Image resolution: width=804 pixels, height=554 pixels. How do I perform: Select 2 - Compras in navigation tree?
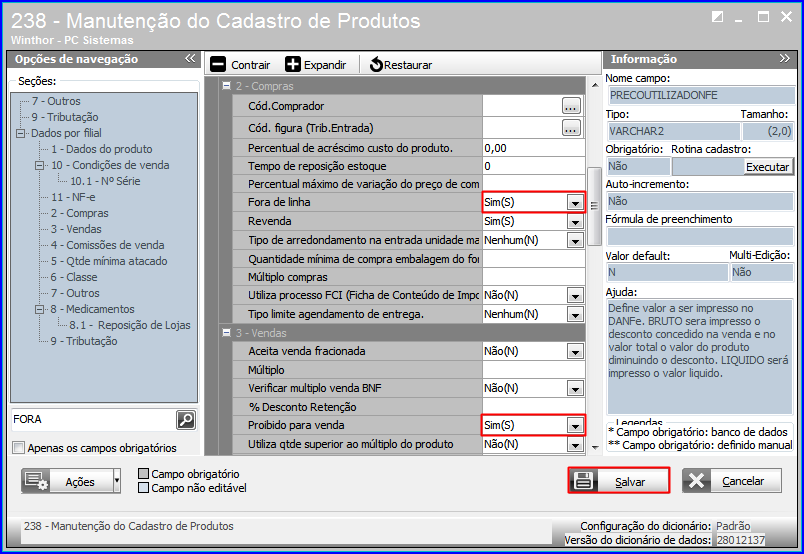click(79, 213)
